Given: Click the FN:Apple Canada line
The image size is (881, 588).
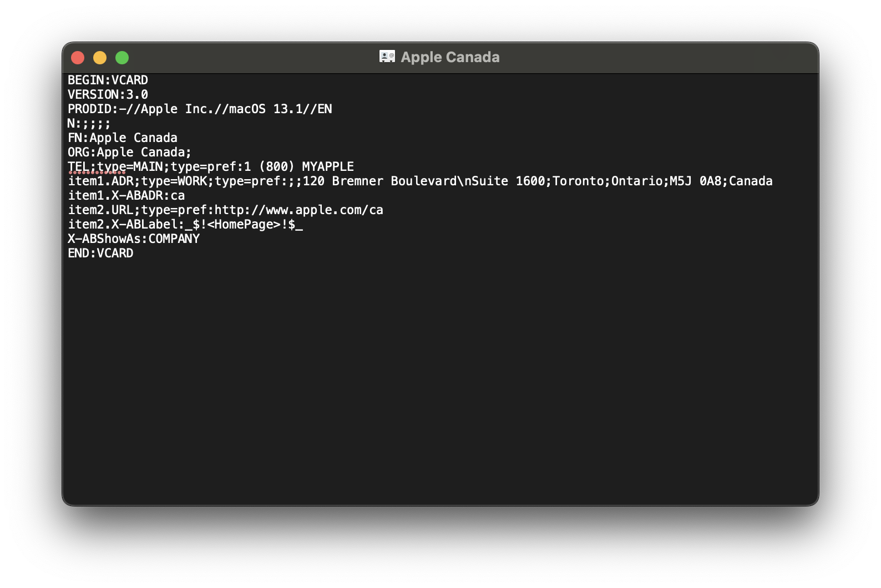Looking at the screenshot, I should coord(123,138).
